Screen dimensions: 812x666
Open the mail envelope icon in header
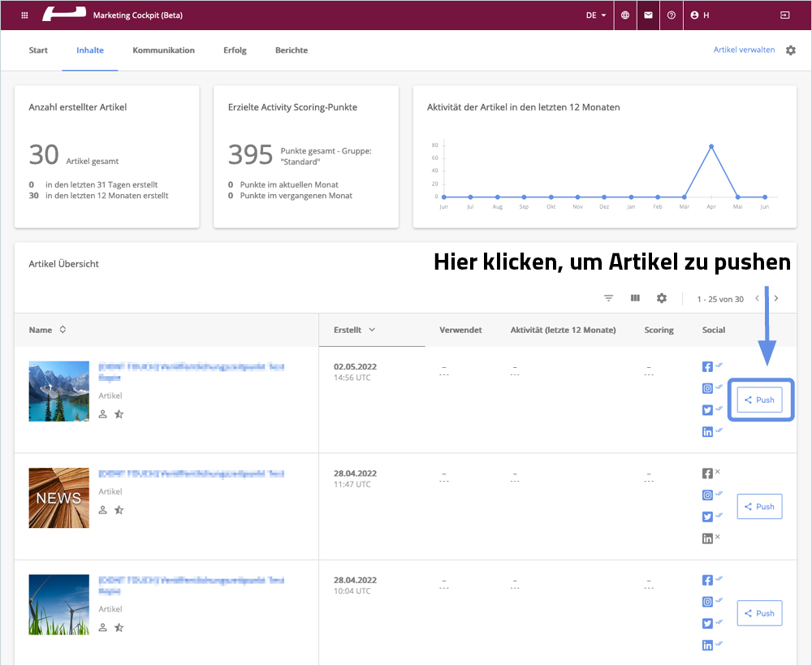648,15
